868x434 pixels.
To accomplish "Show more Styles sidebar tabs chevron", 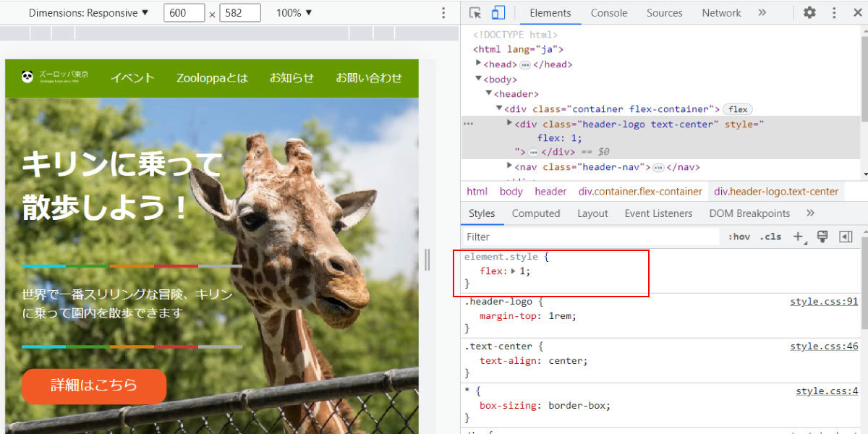I will (x=810, y=213).
